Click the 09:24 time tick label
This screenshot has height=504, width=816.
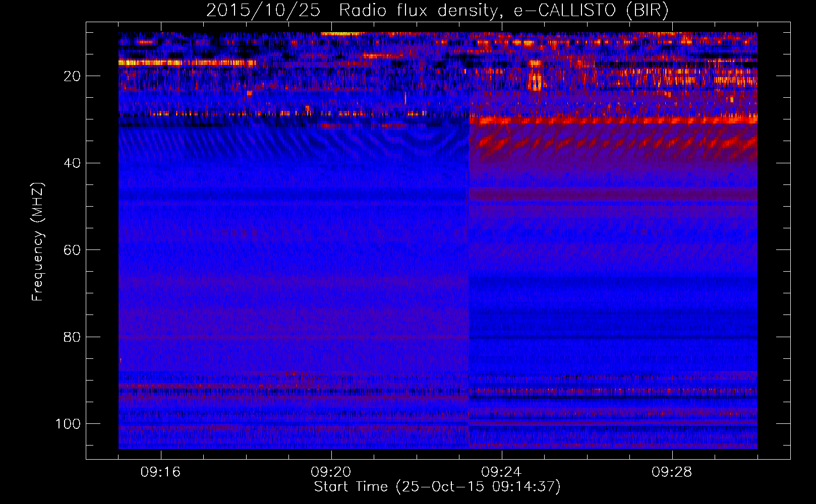click(501, 472)
